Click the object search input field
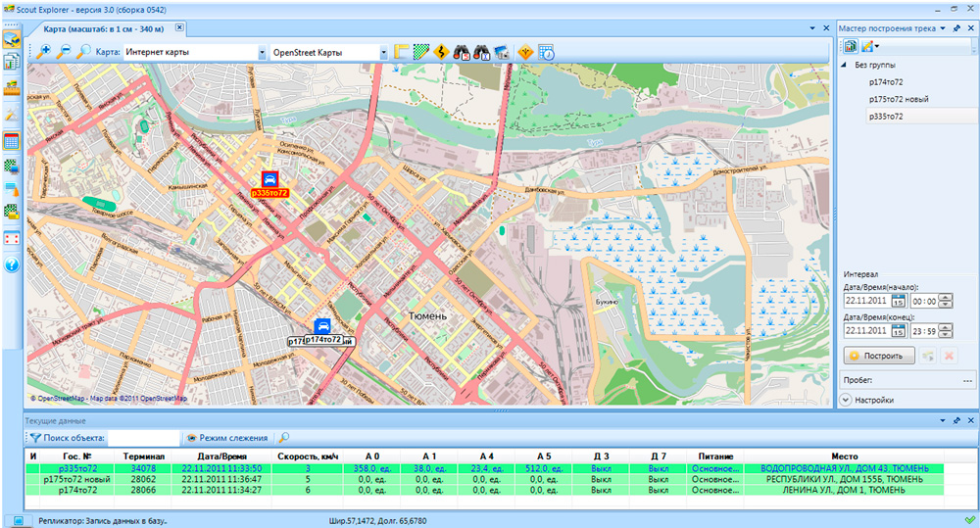 (x=144, y=438)
